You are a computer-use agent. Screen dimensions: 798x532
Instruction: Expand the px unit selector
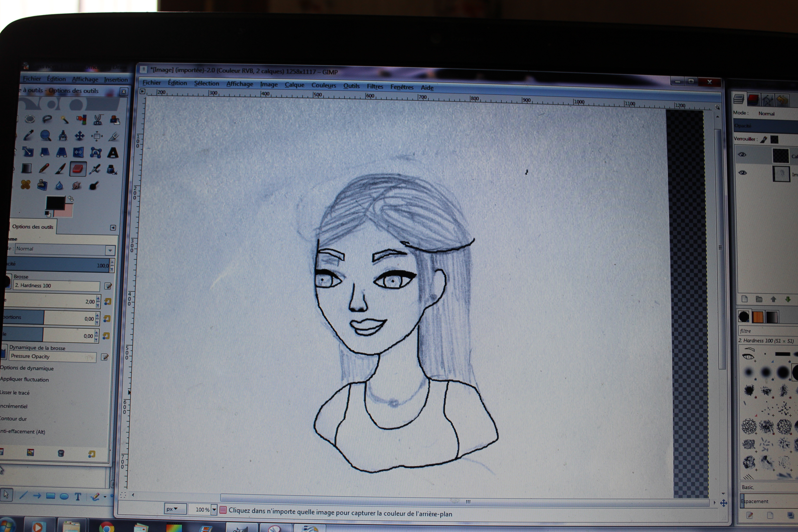click(x=175, y=509)
